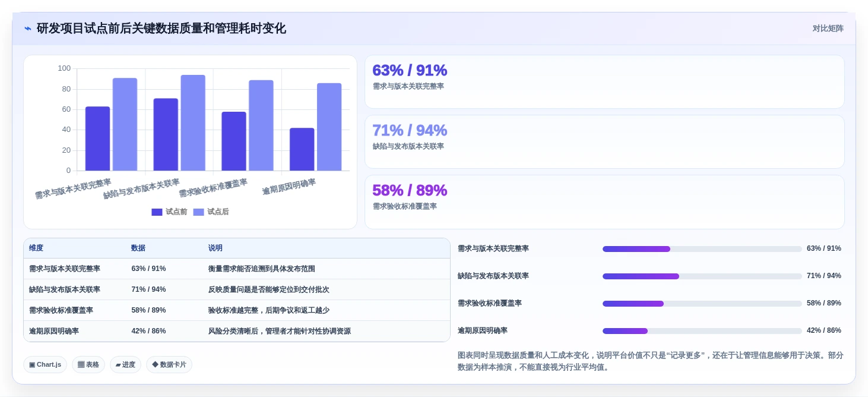The width and height of the screenshot is (868, 397).
Task: Click the 试点后 bar for 缺陷与发布版本关联率
Action: 193,123
